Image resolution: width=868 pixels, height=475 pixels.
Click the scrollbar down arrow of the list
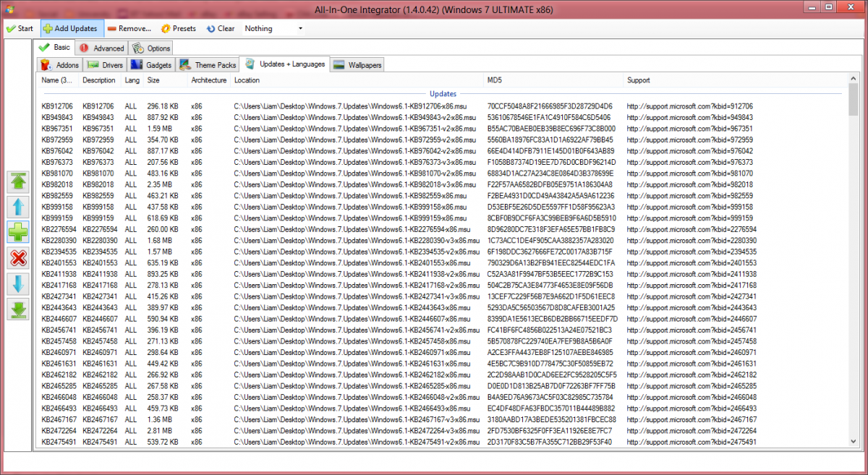tap(854, 442)
